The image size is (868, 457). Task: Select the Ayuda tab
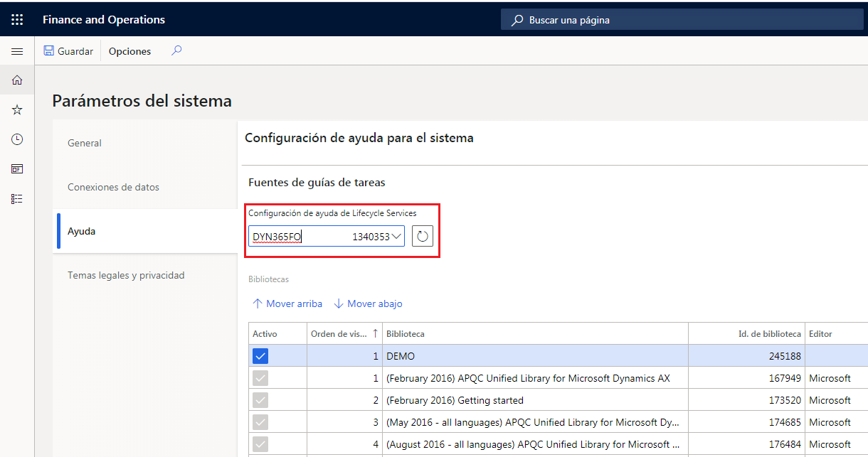click(145, 231)
